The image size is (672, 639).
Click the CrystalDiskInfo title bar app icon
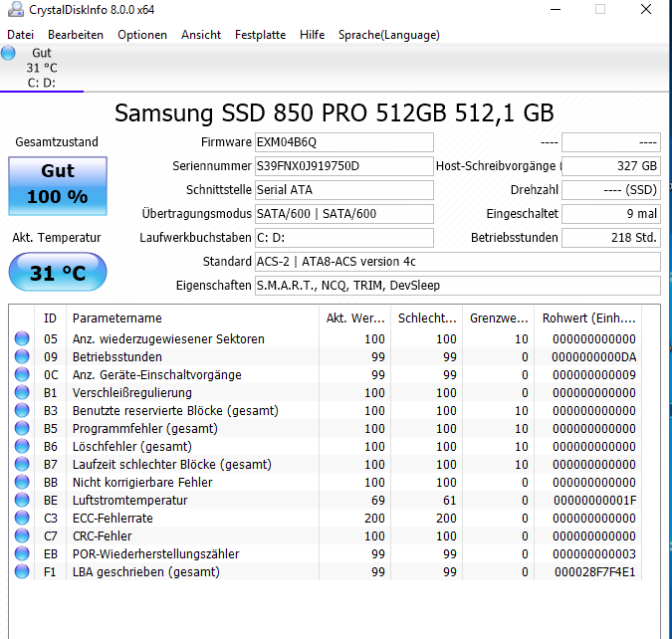(16, 9)
